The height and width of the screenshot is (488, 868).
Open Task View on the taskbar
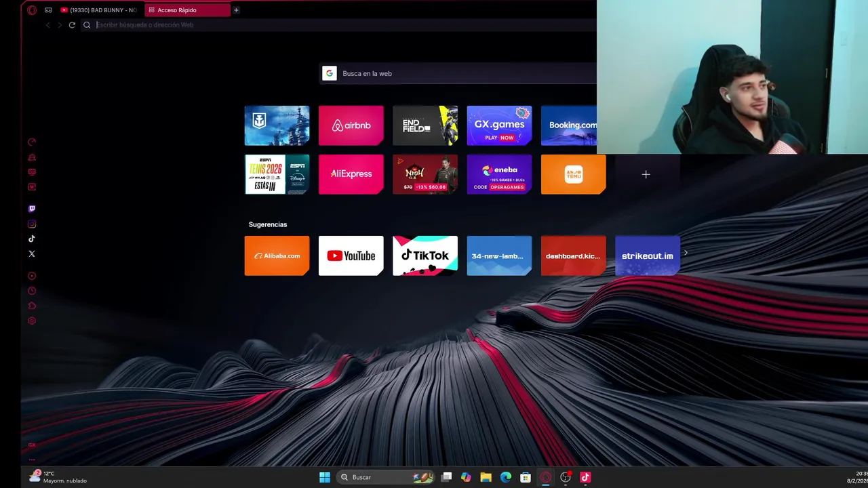click(x=446, y=477)
